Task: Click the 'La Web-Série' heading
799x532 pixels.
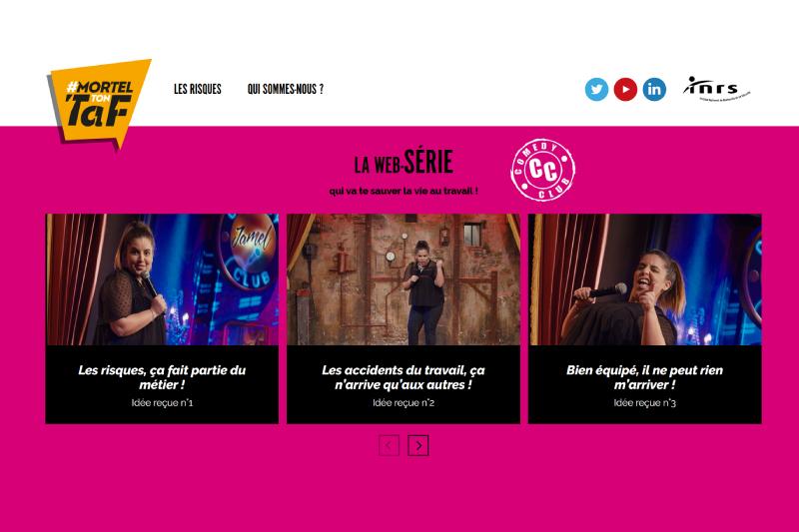Action: click(403, 163)
